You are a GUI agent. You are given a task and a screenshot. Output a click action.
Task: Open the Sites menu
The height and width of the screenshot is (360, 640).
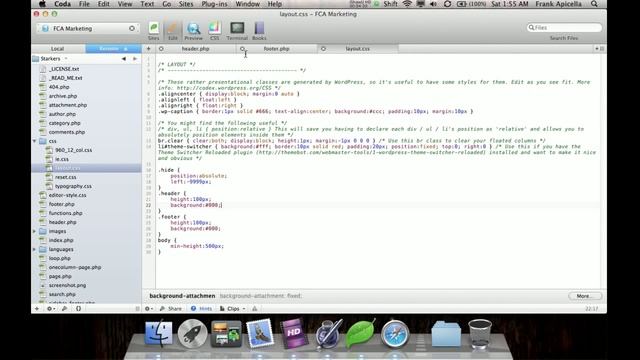186,4
